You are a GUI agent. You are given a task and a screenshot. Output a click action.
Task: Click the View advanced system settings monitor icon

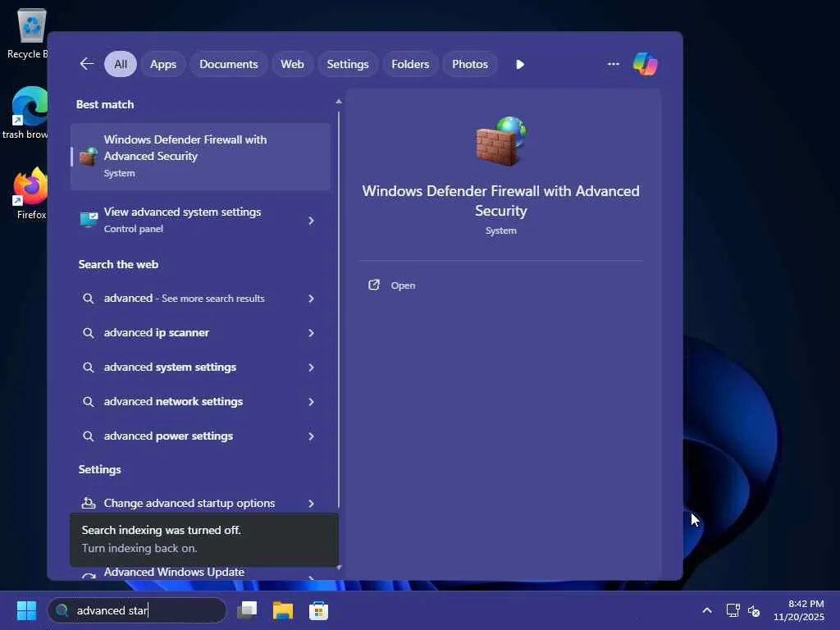coord(89,220)
